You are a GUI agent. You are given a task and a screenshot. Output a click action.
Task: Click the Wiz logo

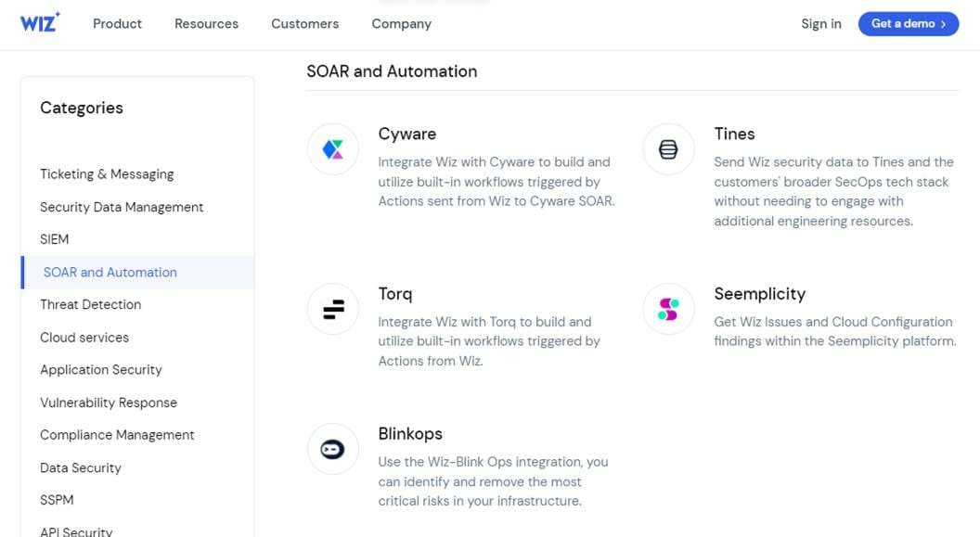(39, 23)
